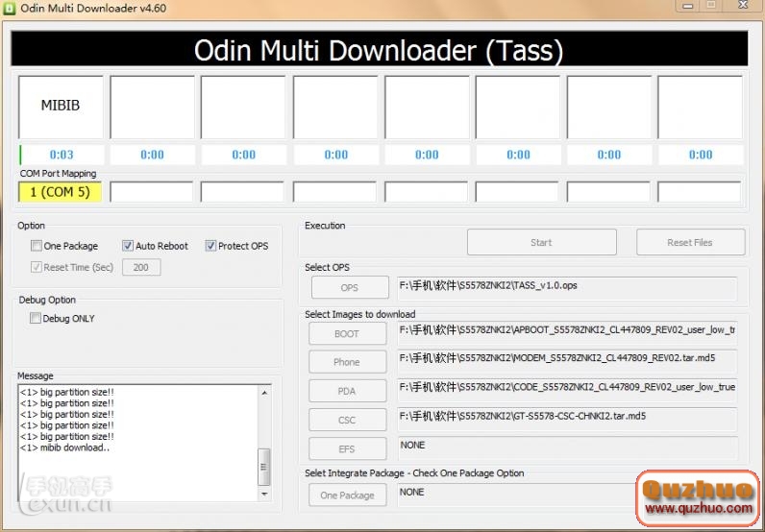Click the Odin Multi Downloader (Tass) banner
Viewport: 765px width, 532px height.
(x=379, y=49)
